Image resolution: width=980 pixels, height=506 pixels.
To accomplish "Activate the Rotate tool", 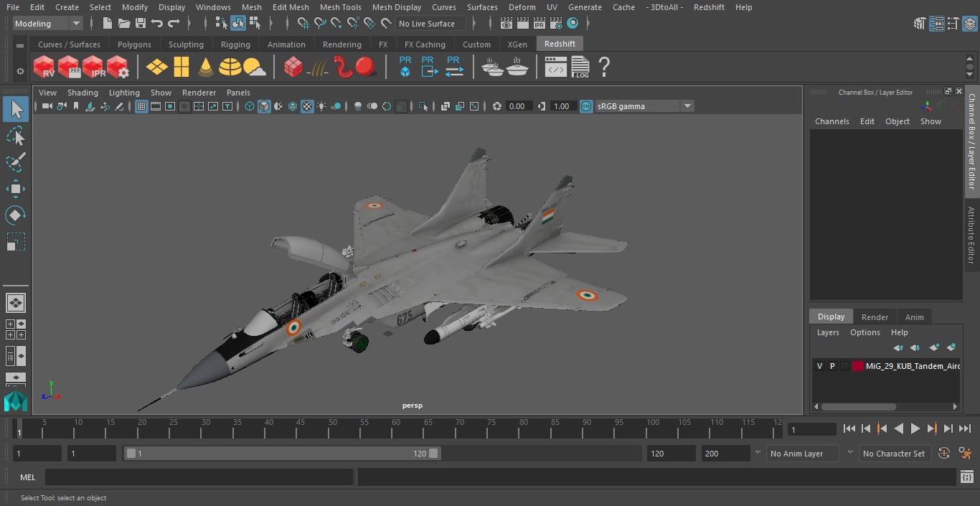I will pyautogui.click(x=16, y=215).
